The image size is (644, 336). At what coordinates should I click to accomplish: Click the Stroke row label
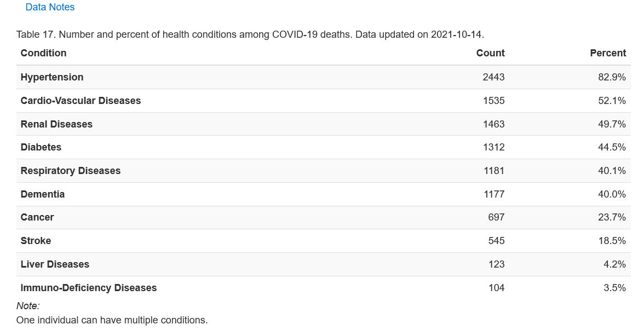tap(36, 241)
